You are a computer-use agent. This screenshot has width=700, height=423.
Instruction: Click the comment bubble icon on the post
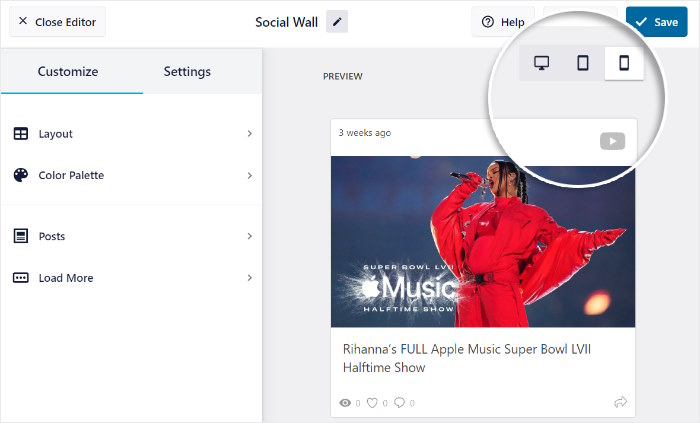tap(400, 403)
